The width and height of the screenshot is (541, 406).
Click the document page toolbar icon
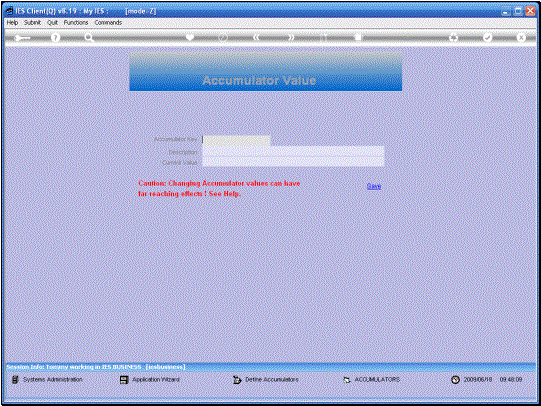(358, 37)
